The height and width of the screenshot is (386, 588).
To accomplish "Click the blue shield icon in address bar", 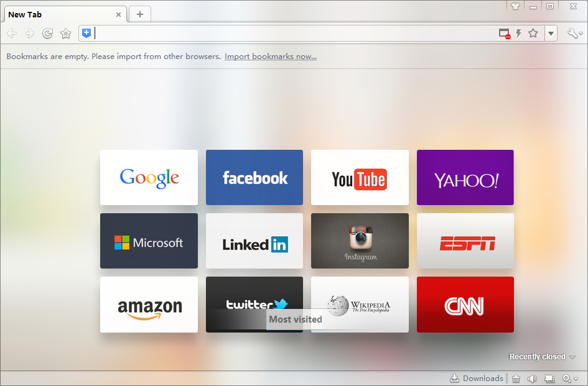I will coord(86,34).
